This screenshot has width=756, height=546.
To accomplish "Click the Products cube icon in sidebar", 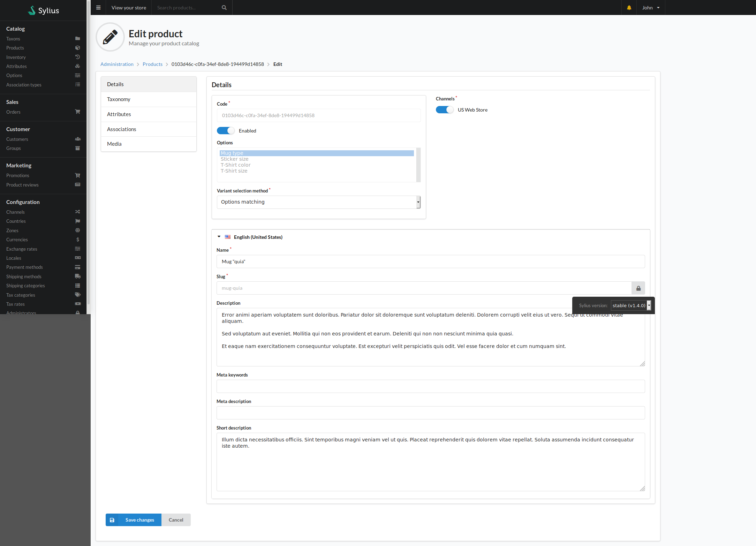I will click(77, 48).
